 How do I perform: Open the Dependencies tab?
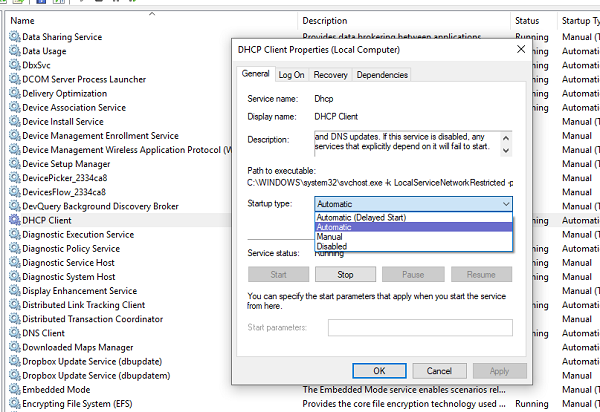382,75
